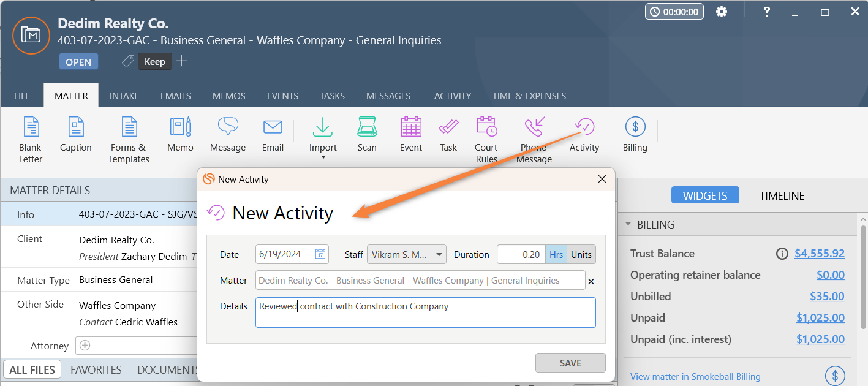View matter in Smokeball Billing
This screenshot has height=386, width=868.
pyautogui.click(x=695, y=377)
